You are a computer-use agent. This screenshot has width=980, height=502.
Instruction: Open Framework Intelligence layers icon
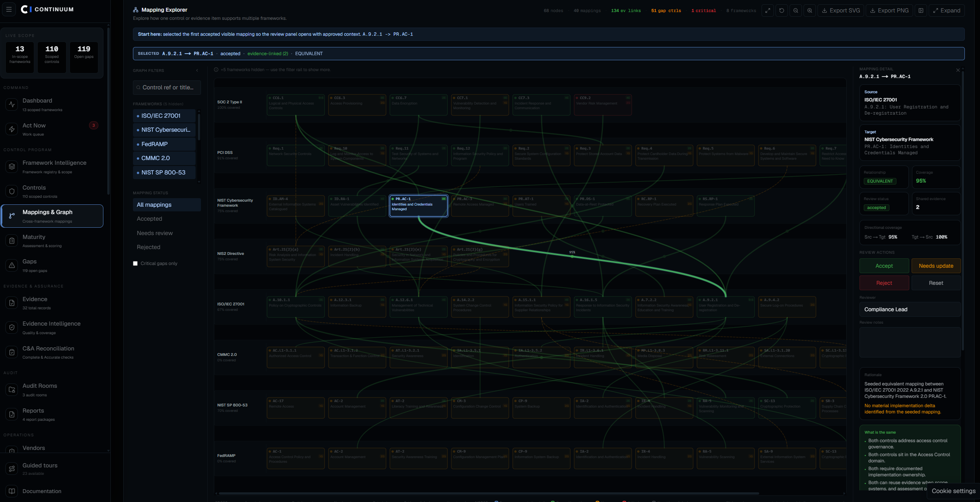[12, 167]
